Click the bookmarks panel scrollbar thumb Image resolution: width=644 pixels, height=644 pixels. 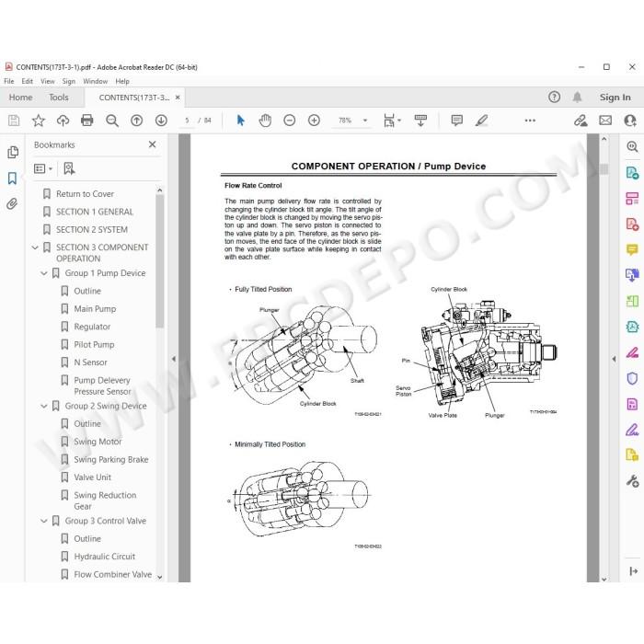pos(160,260)
